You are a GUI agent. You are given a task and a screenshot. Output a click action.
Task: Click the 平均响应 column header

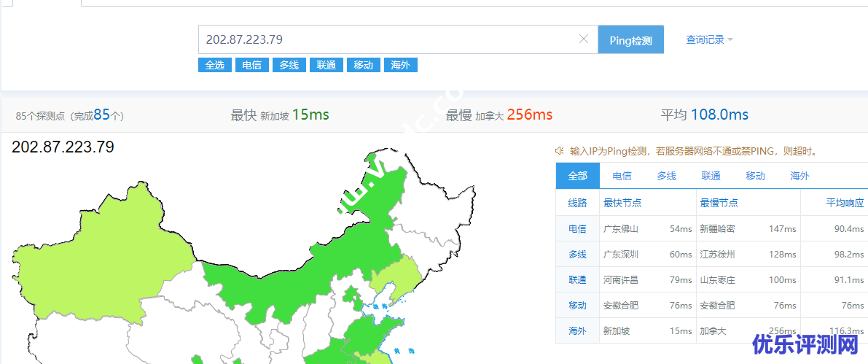(845, 203)
